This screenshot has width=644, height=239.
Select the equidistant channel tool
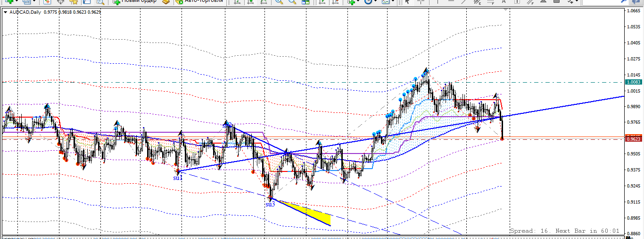click(x=478, y=2)
